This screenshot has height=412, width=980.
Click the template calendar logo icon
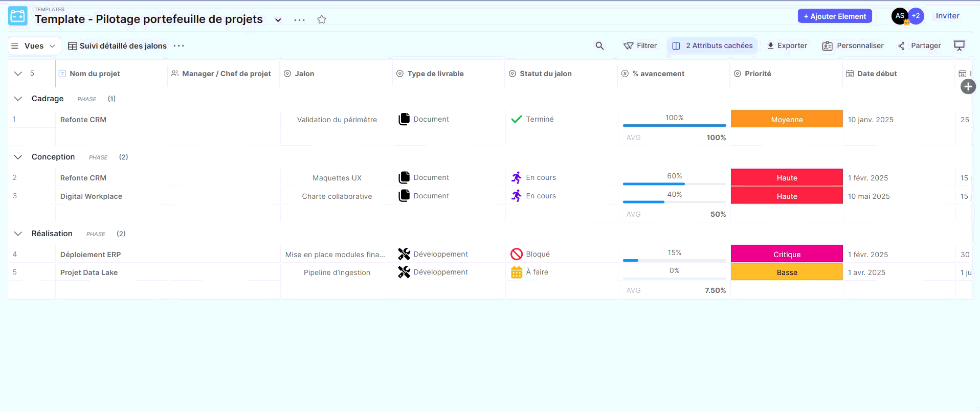(18, 16)
